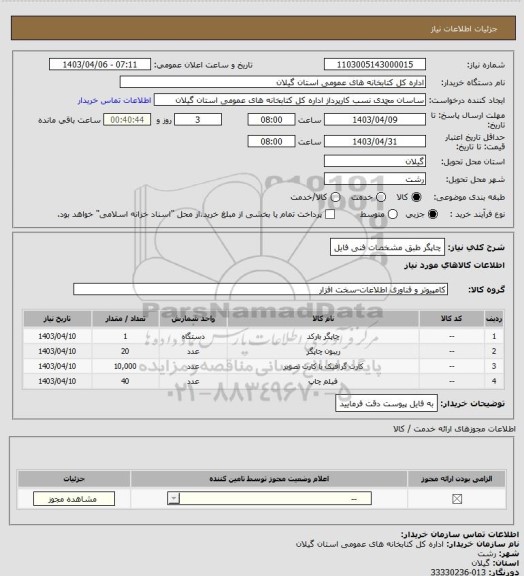The image size is (524, 576).
Task: Click the general description field چاپگر طبق مشخصات
Action: (387, 248)
